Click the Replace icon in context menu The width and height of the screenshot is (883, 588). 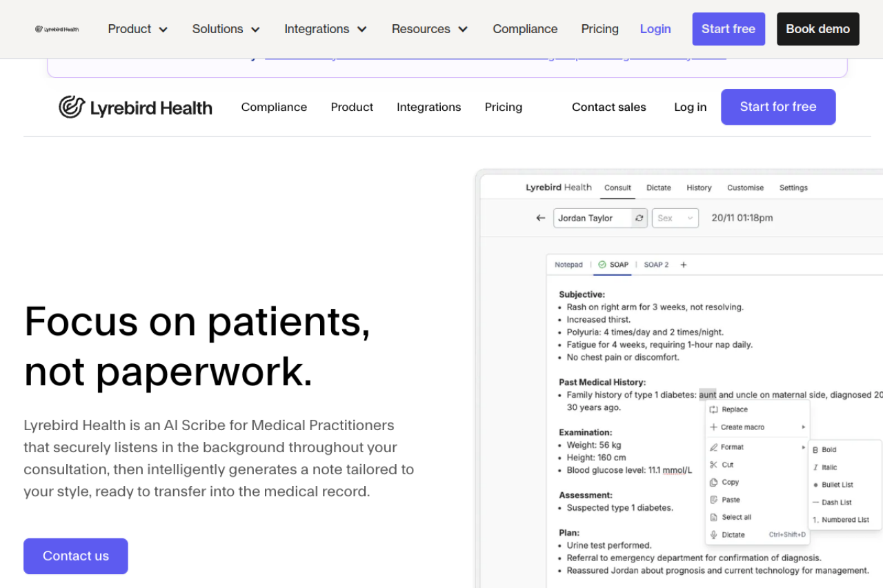714,409
